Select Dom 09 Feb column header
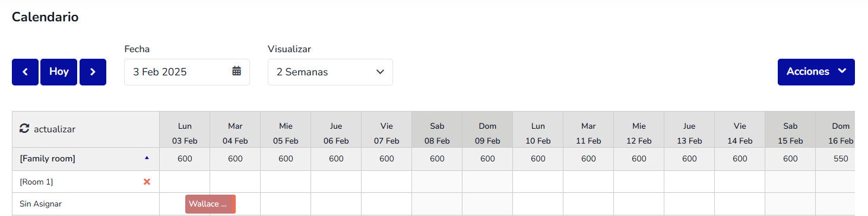The height and width of the screenshot is (216, 868). [x=487, y=134]
